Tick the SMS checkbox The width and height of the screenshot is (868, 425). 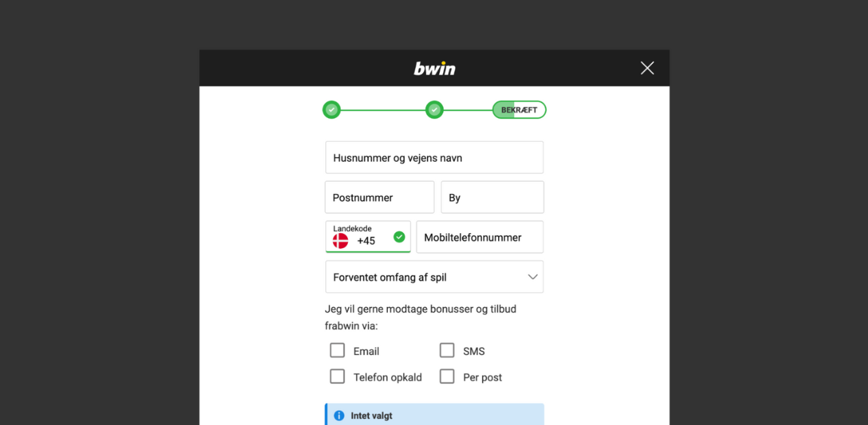[x=447, y=350]
